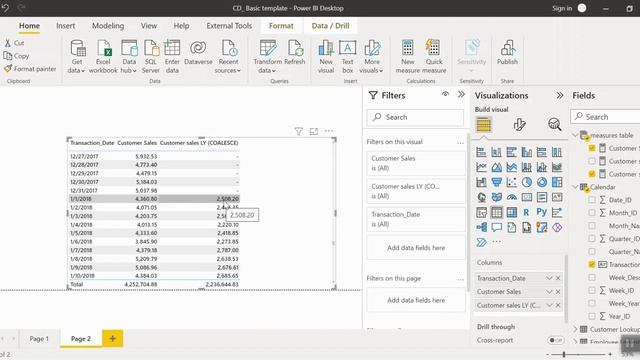Select the Gauge visual
Image resolution: width=640 pixels, height=360 pixels.
[511, 198]
